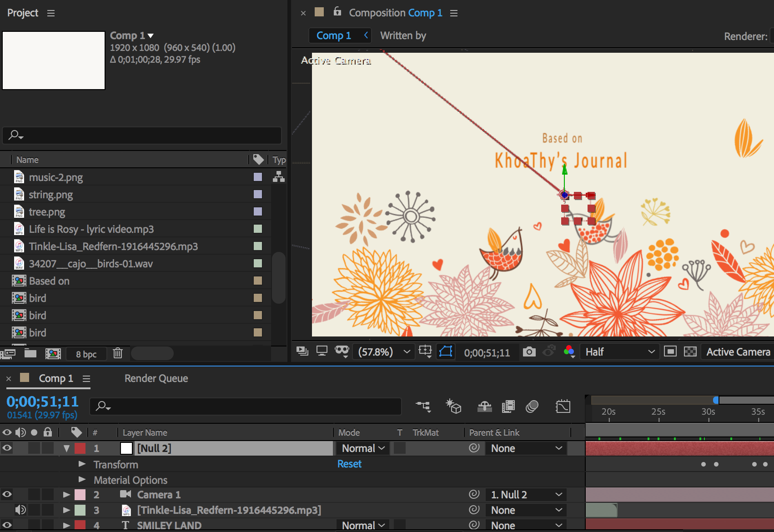Open Null 2 blending Mode dropdown
Image resolution: width=774 pixels, height=532 pixels.
point(363,448)
